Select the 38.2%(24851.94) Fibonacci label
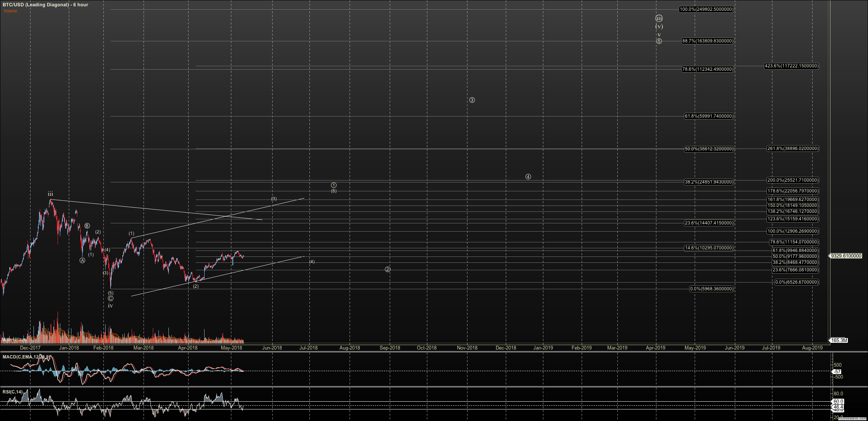Viewport: 868px width, 421px height. click(x=709, y=182)
